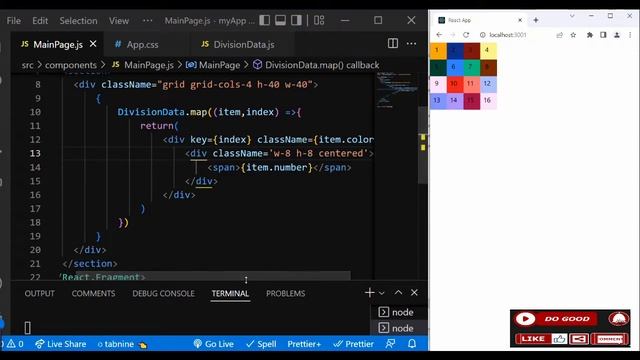Click the orange square numbered 1
The height and width of the screenshot is (360, 640).
pyautogui.click(x=438, y=51)
